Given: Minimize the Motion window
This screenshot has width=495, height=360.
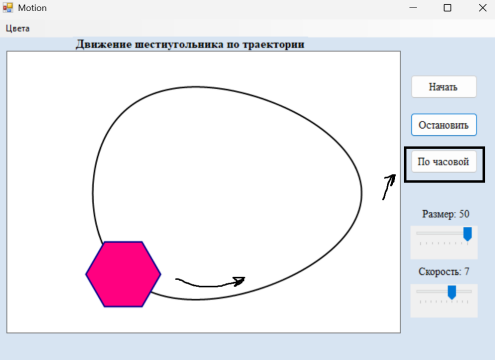Looking at the screenshot, I should click(413, 7).
